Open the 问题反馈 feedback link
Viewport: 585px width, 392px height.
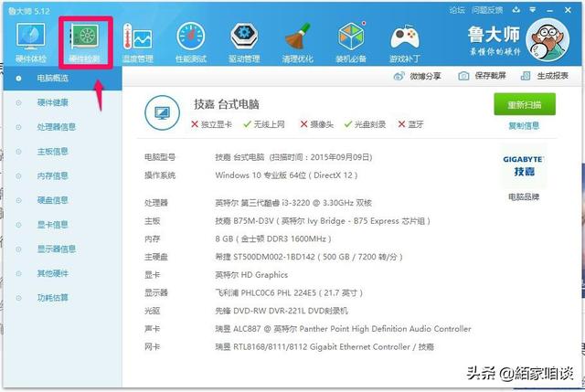(487, 10)
